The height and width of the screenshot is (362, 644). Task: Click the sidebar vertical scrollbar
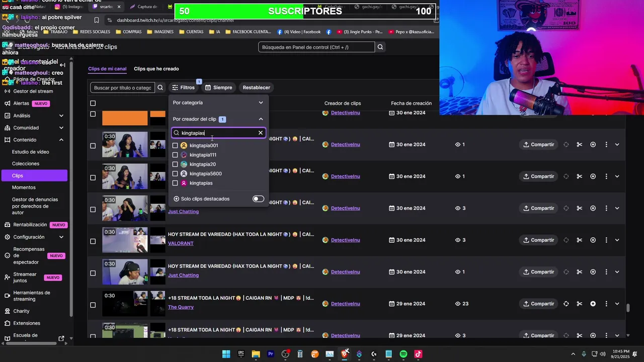tap(71, 189)
